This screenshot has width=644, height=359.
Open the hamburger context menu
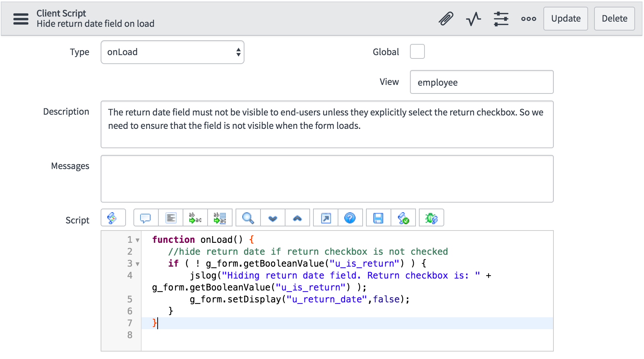click(x=21, y=19)
